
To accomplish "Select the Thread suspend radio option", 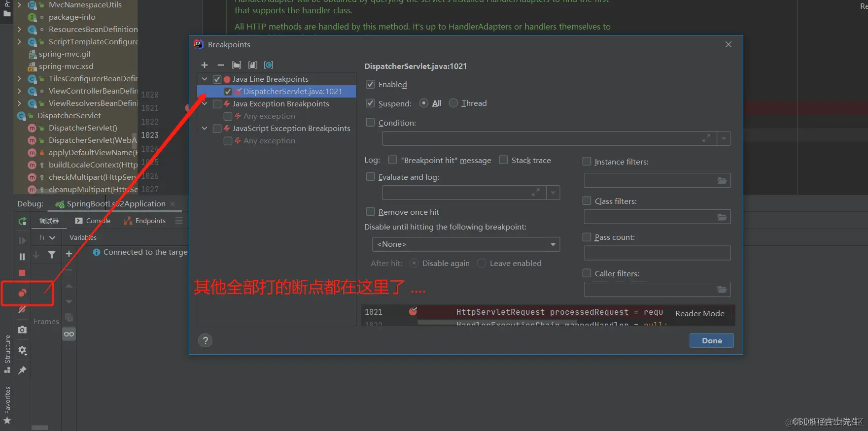I will (x=453, y=103).
